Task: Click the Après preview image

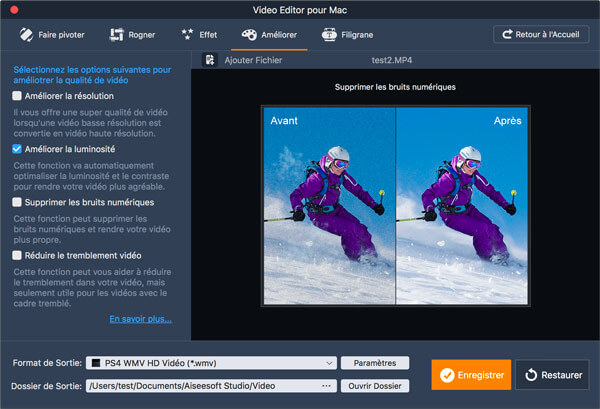Action: 462,206
